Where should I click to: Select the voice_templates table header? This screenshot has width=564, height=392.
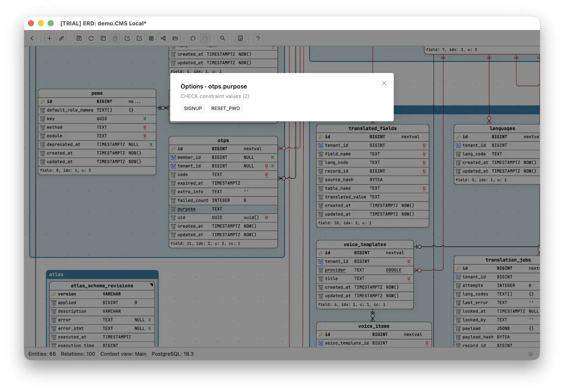(365, 244)
